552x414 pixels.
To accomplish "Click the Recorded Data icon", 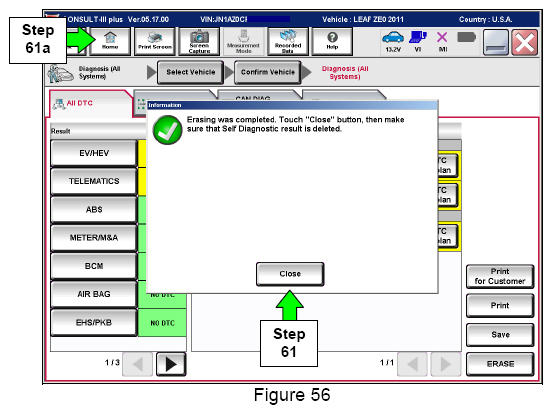I will click(x=288, y=42).
